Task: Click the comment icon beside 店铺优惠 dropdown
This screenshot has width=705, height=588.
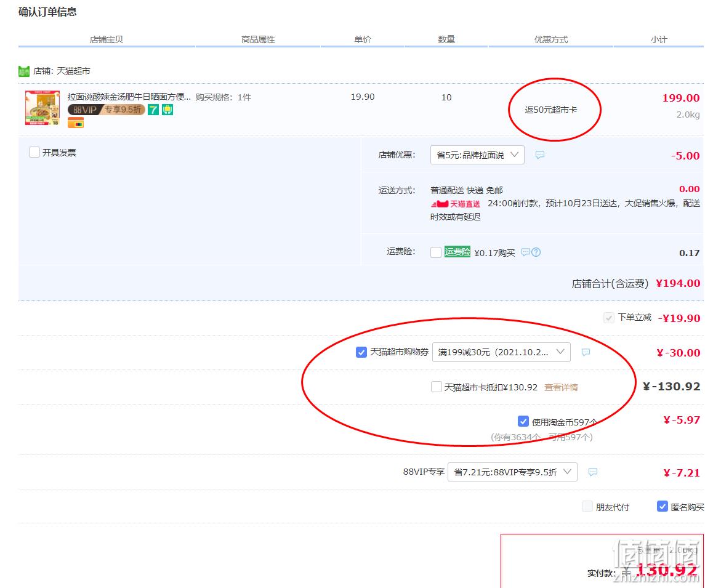Action: coord(540,155)
